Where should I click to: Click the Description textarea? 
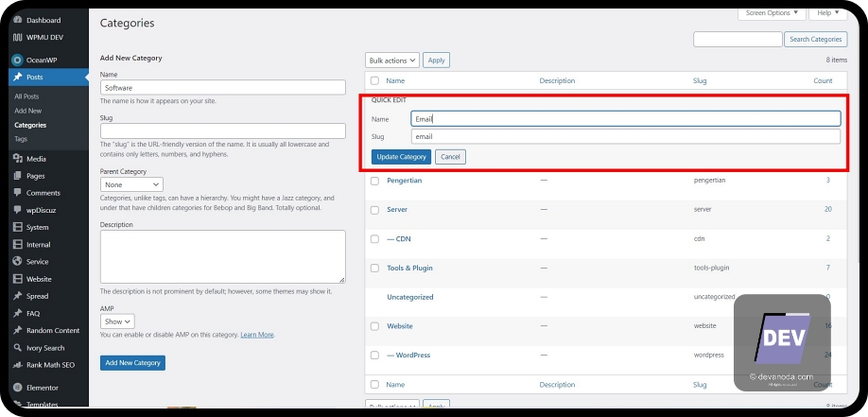click(x=223, y=257)
